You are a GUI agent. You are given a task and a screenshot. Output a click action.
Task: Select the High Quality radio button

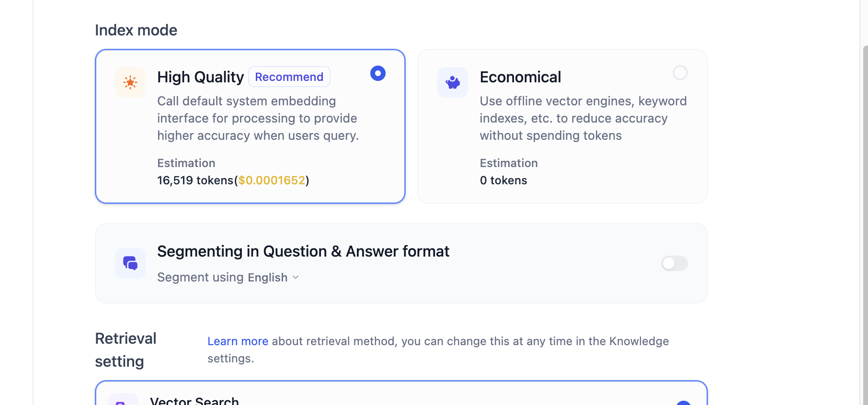coord(378,73)
